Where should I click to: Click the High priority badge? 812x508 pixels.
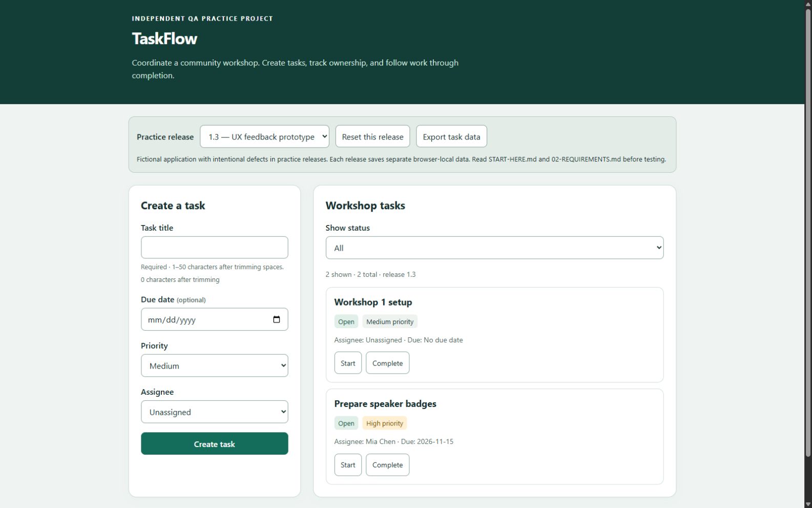tap(384, 423)
